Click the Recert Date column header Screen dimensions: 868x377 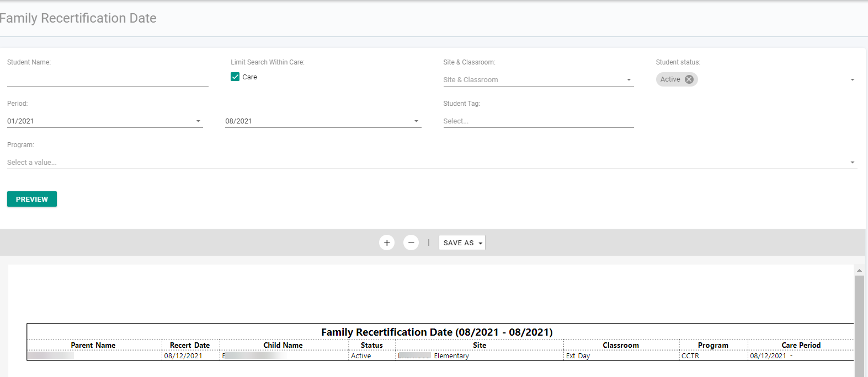click(190, 345)
